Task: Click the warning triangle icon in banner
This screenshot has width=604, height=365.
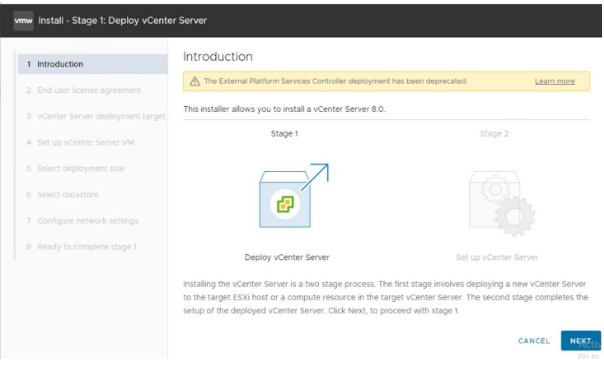Action: [195, 81]
